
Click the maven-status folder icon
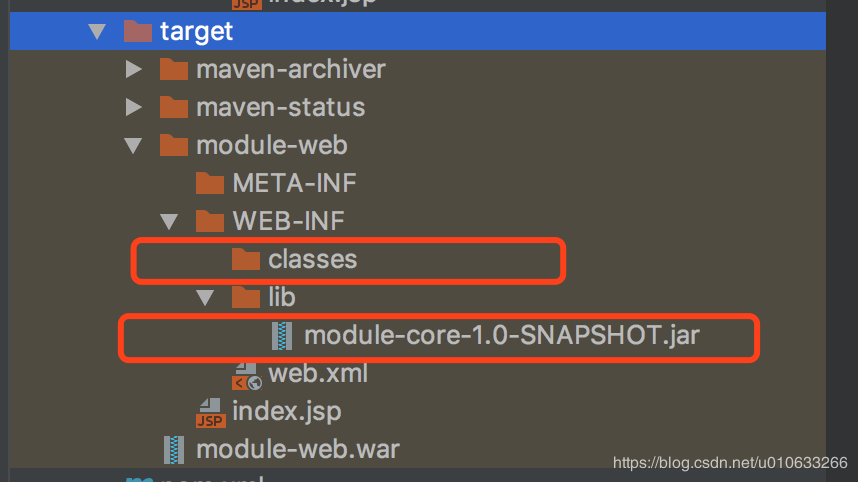(173, 107)
